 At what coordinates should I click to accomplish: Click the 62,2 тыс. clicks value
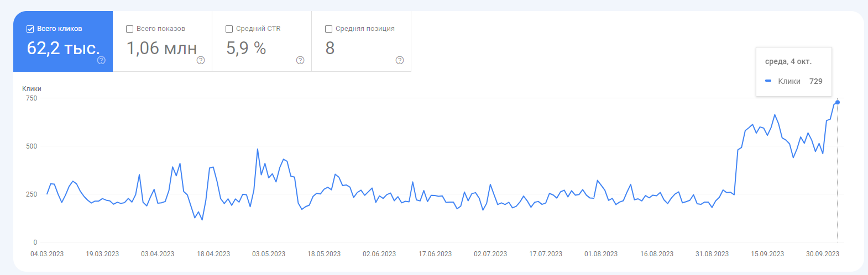(x=63, y=48)
